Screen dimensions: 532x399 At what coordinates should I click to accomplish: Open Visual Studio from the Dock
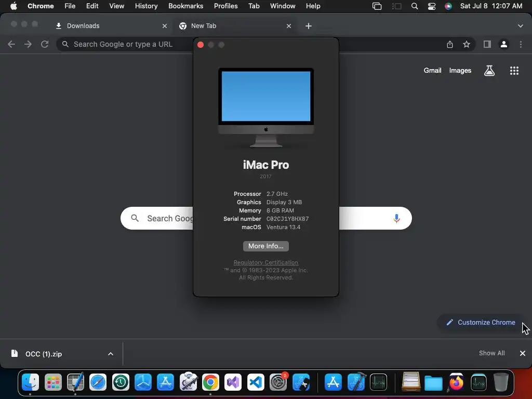point(233,382)
